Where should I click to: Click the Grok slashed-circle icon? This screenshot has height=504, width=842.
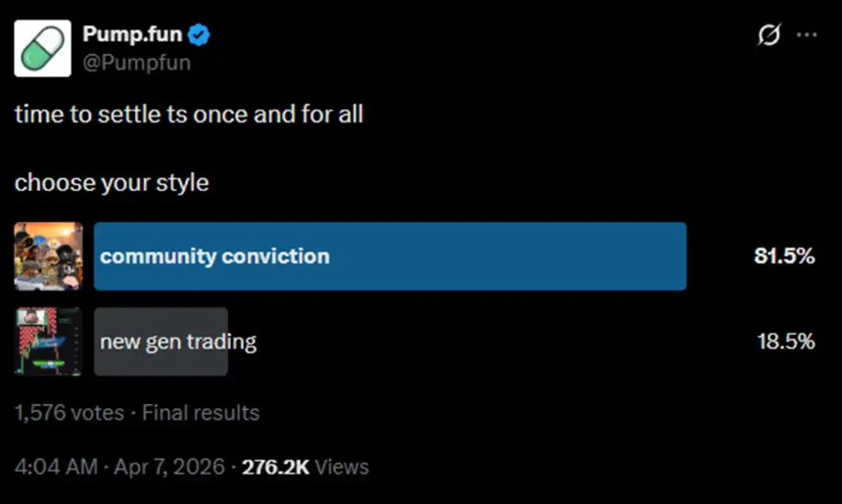770,35
